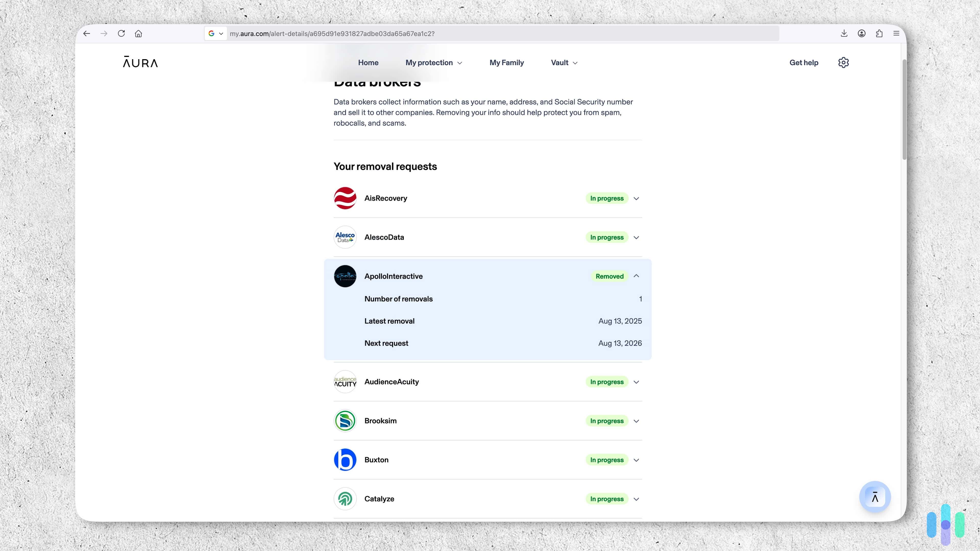Click the Catalyze broker logo
The image size is (980, 551).
click(x=345, y=498)
